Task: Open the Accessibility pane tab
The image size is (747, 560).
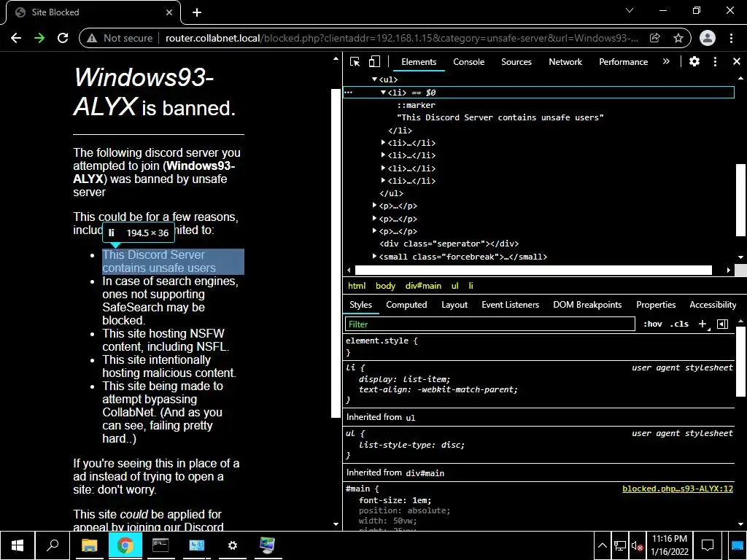Action: [x=713, y=305]
